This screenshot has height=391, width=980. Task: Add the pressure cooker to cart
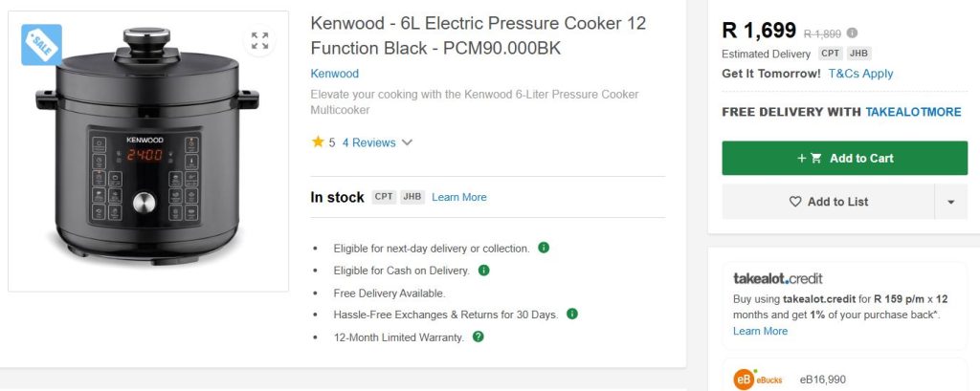[846, 158]
